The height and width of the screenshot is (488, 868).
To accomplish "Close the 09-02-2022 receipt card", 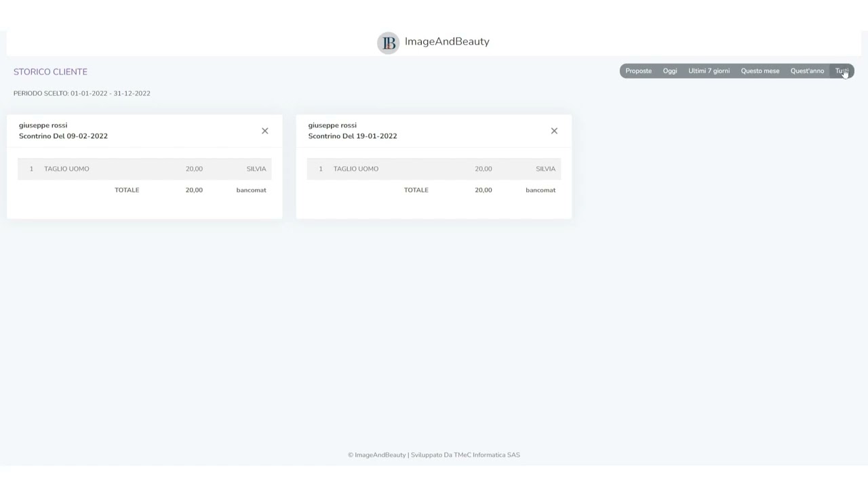I will 265,131.
